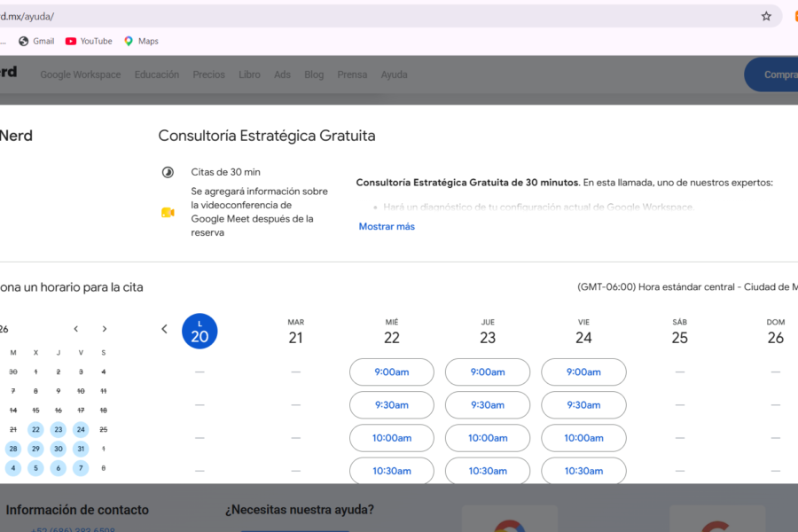The height and width of the screenshot is (532, 798).
Task: Pick day 29 in mini calendar
Action: coord(35,449)
